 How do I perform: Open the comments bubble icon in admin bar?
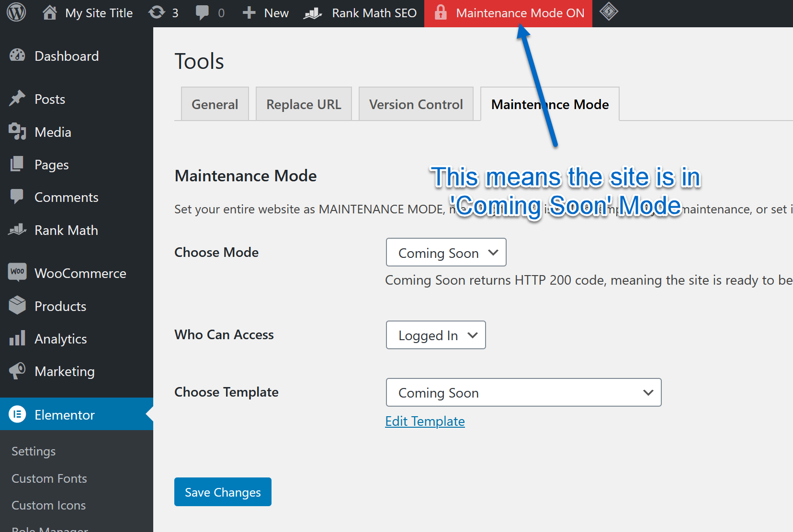point(203,13)
